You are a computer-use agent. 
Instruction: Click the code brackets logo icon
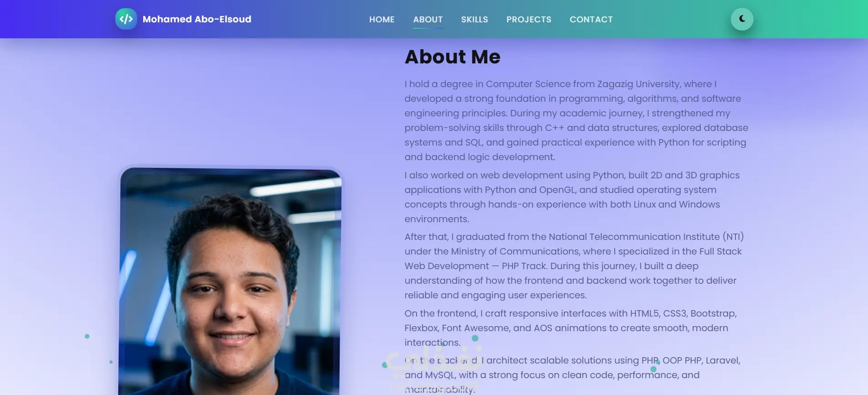[126, 19]
